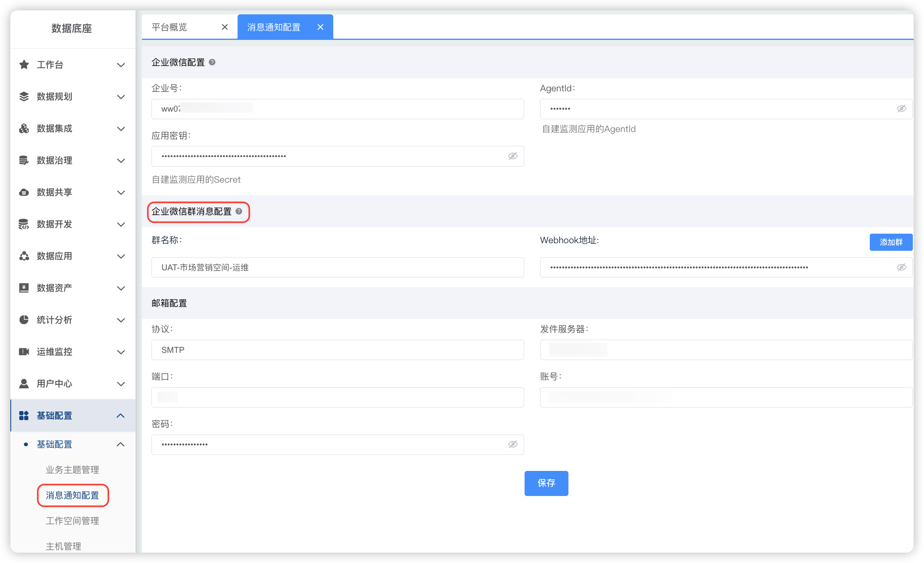Screen dimensions: 924x563
Task: Click the help icon beside 企业微信群消息配置
Action: [x=239, y=211]
